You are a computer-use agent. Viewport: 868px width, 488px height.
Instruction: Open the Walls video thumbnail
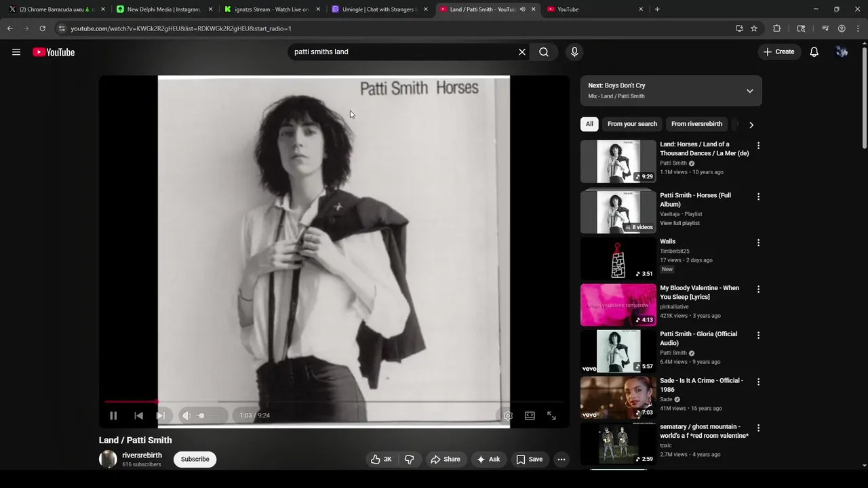pos(618,259)
